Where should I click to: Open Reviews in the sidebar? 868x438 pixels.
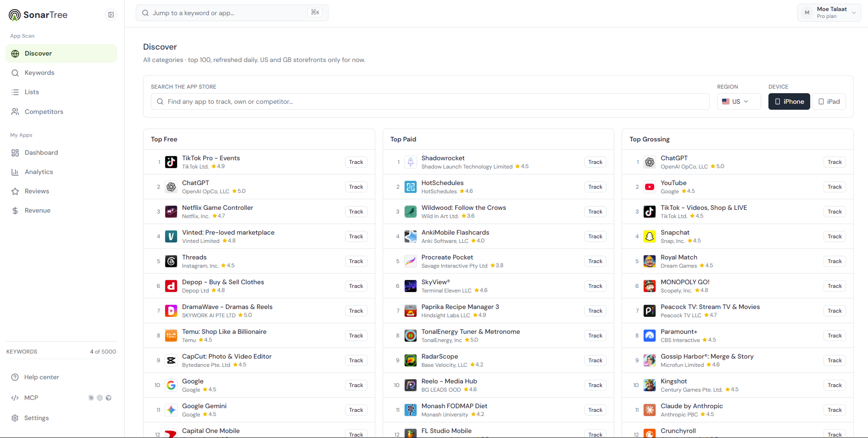pyautogui.click(x=61, y=191)
